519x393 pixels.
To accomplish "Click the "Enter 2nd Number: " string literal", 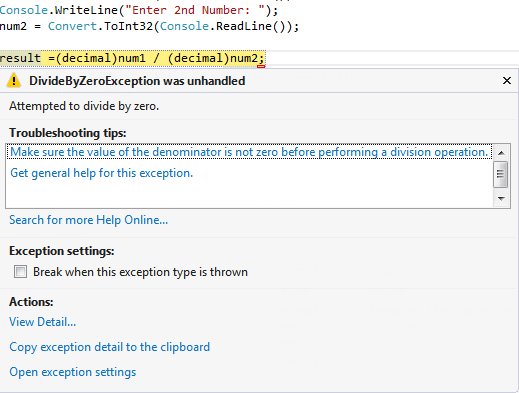I will pyautogui.click(x=195, y=10).
